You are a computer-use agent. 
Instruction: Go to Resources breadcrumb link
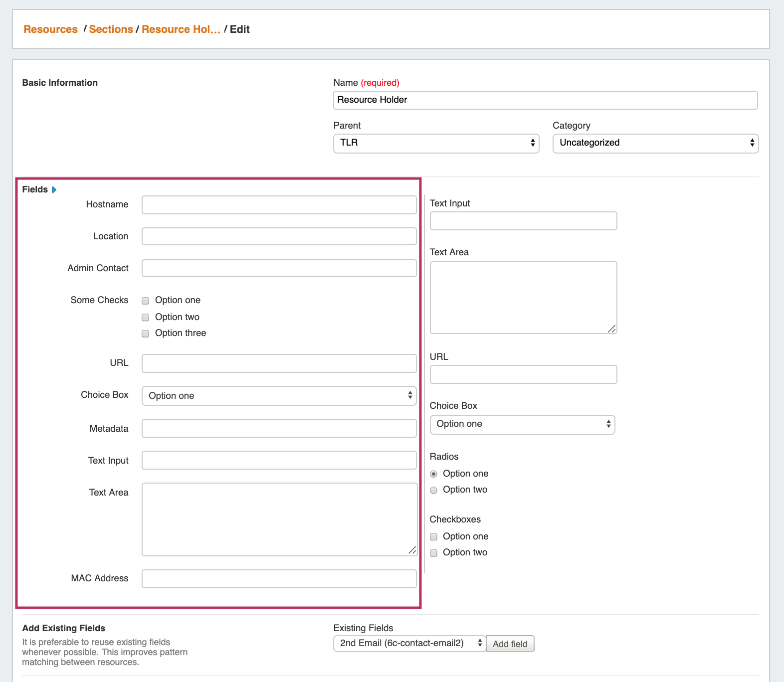tap(50, 29)
